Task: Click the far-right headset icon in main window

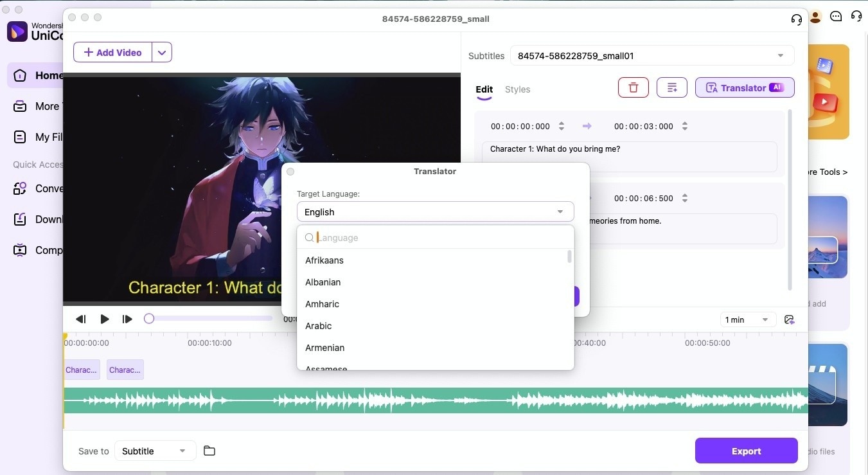Action: [x=856, y=17]
